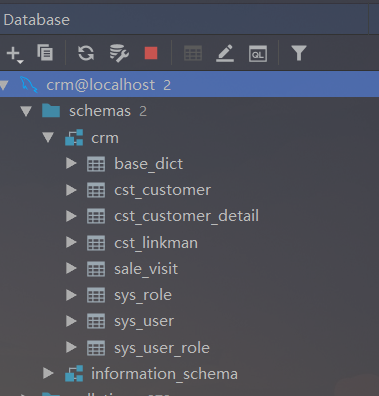The width and height of the screenshot is (379, 396).
Task: Click the cst_customer_detail table icon
Action: (96, 216)
